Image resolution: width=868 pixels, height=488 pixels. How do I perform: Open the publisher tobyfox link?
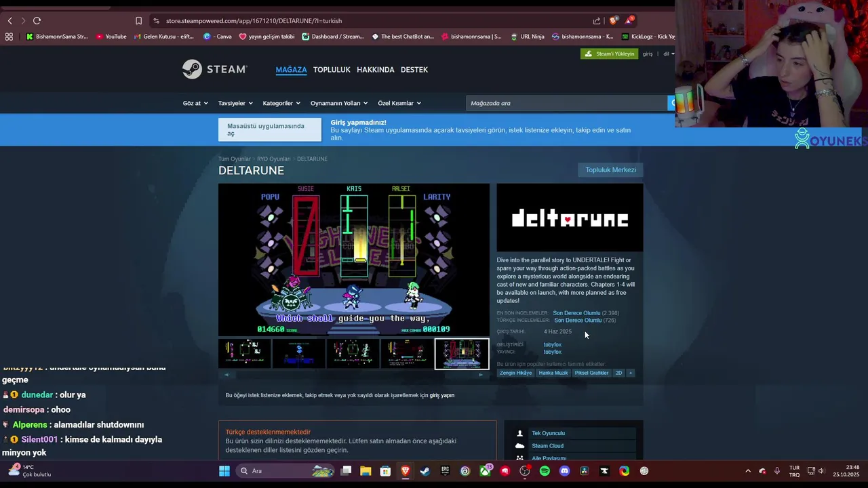point(553,352)
